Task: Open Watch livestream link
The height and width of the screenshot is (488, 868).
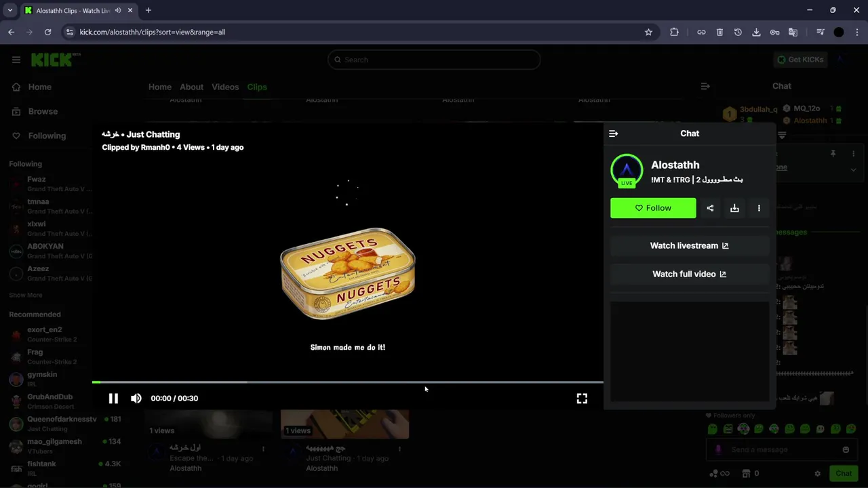Action: (x=690, y=245)
